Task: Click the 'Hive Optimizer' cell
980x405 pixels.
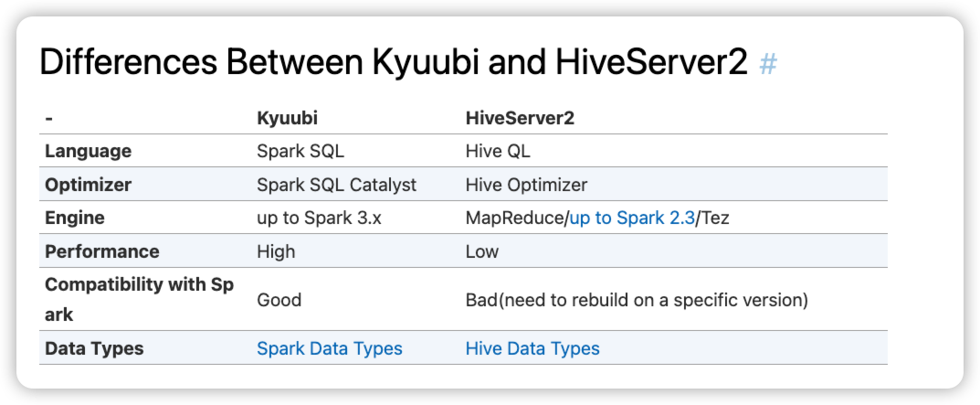Action: click(x=526, y=185)
